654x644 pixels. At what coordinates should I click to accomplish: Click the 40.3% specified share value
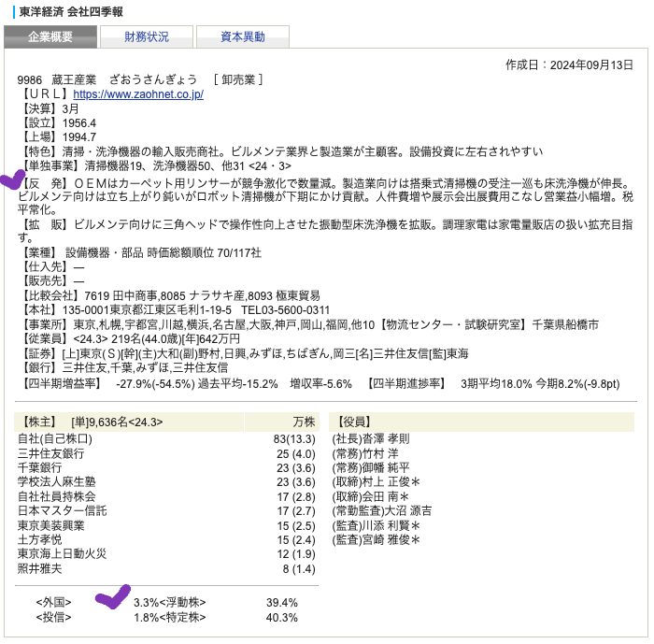(282, 617)
